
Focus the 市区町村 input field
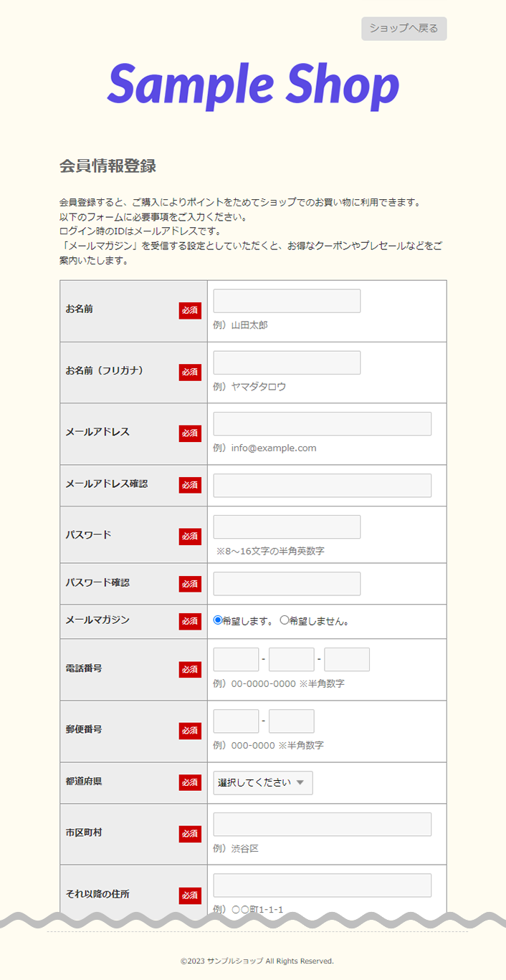click(323, 824)
